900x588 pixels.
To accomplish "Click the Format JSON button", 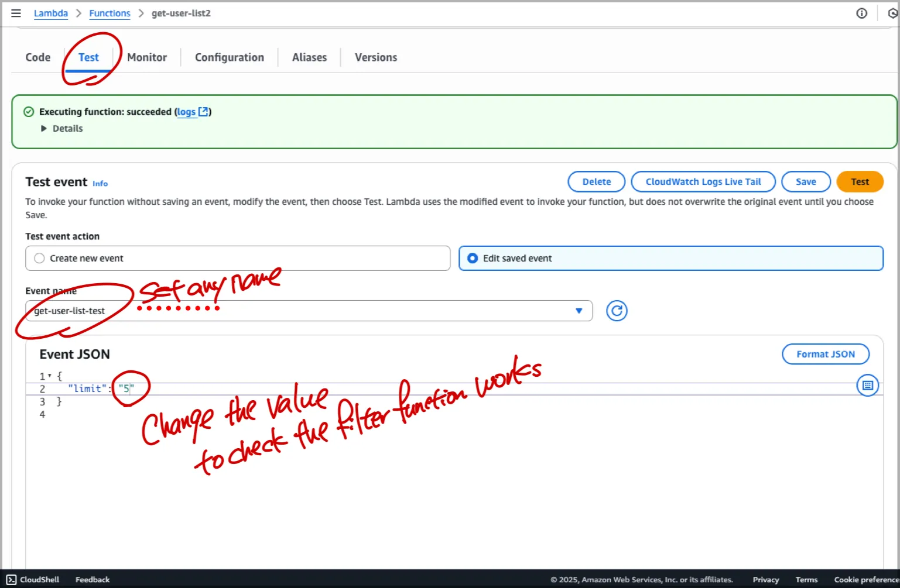I will tap(825, 354).
